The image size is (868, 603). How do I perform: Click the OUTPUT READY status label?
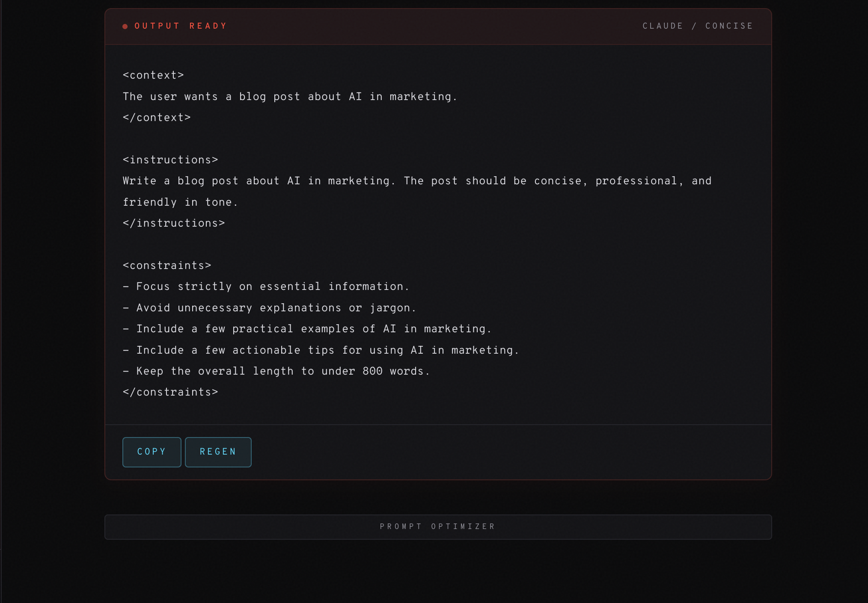click(x=180, y=26)
